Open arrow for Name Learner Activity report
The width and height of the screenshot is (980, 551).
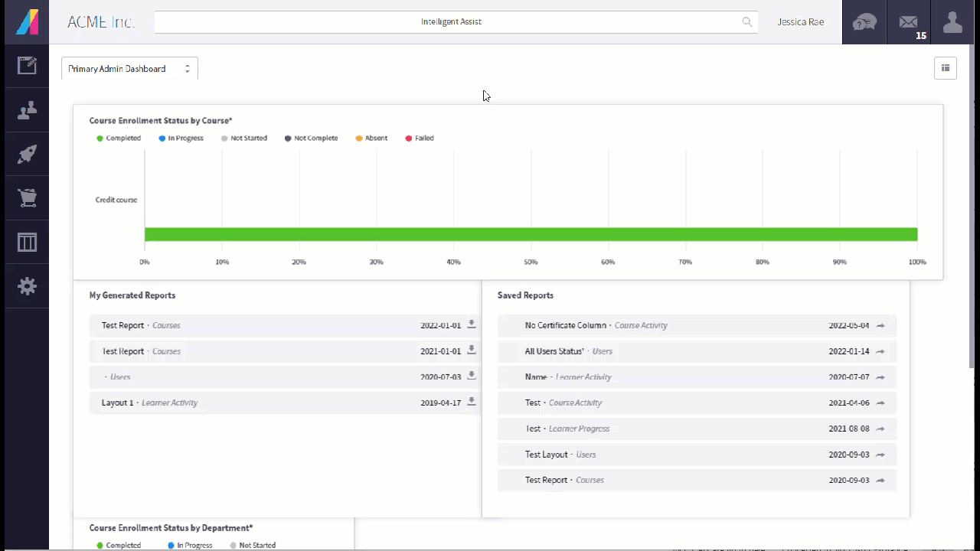pyautogui.click(x=880, y=377)
